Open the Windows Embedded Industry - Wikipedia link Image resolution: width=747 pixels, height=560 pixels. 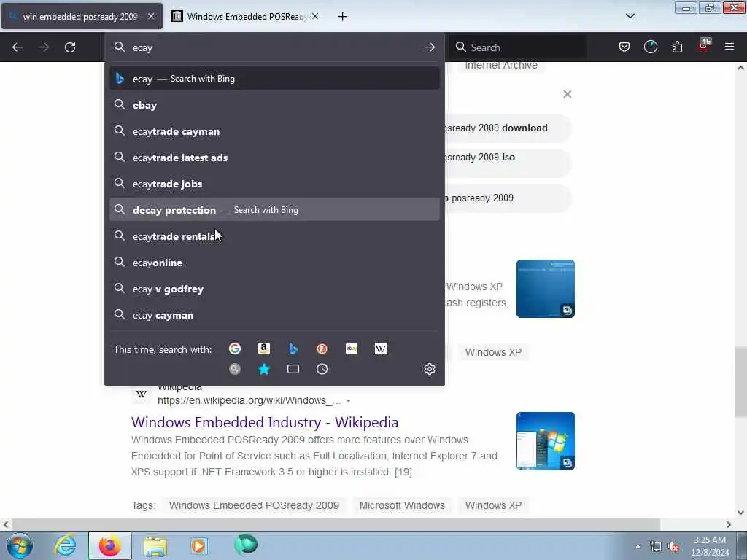point(265,422)
